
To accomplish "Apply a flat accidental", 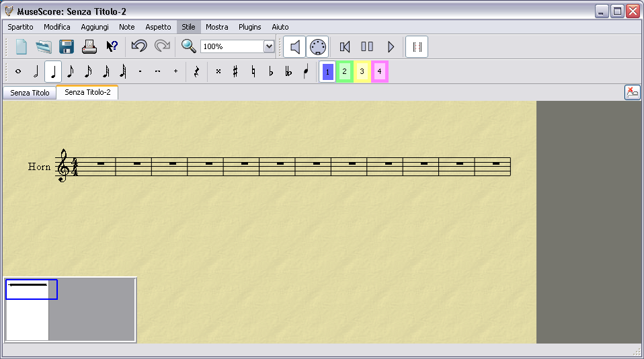I will (x=271, y=71).
